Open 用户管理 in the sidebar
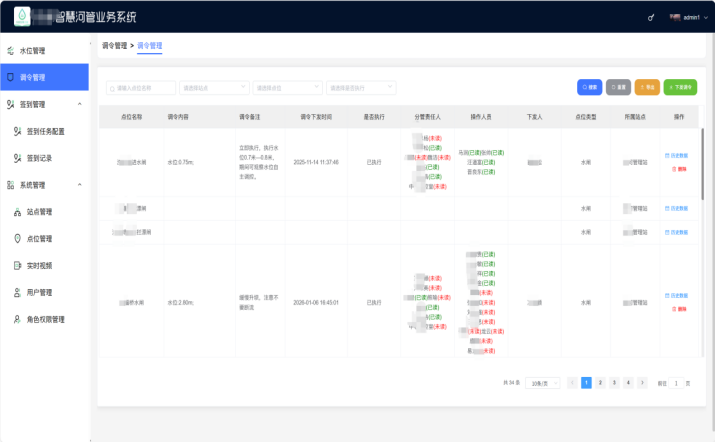The height and width of the screenshot is (442, 716). click(39, 293)
